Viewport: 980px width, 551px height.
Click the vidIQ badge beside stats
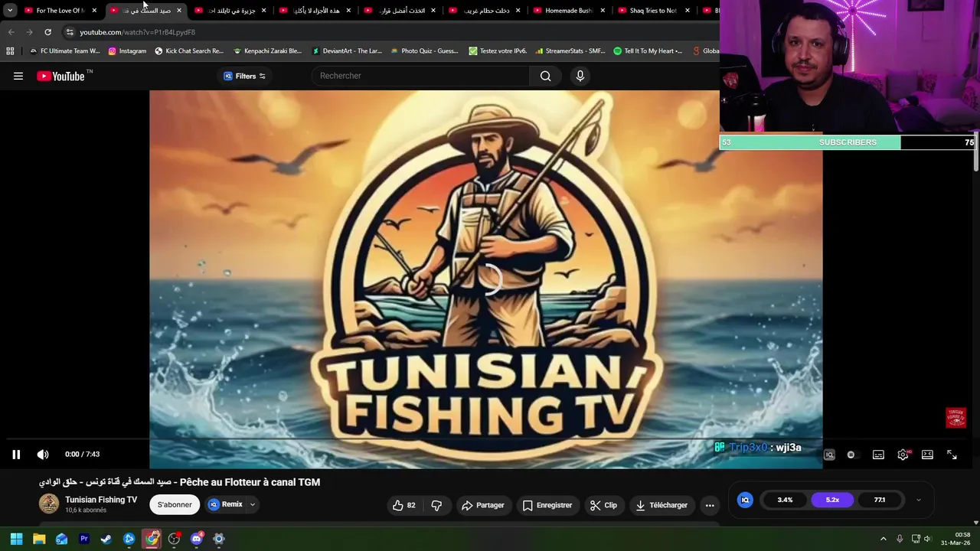(x=745, y=500)
